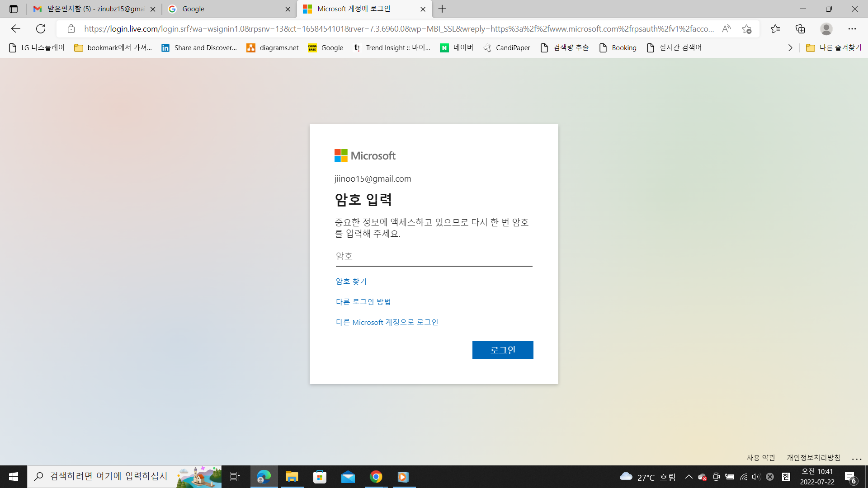Open the orange media player taskbar app
Screen dimensions: 868x488
403,477
